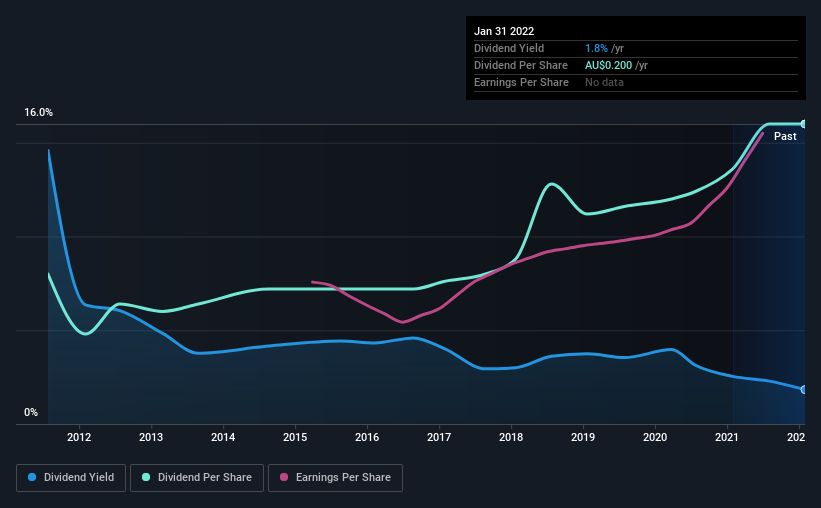Select the blue dividend yield endpoint marker

pos(803,389)
